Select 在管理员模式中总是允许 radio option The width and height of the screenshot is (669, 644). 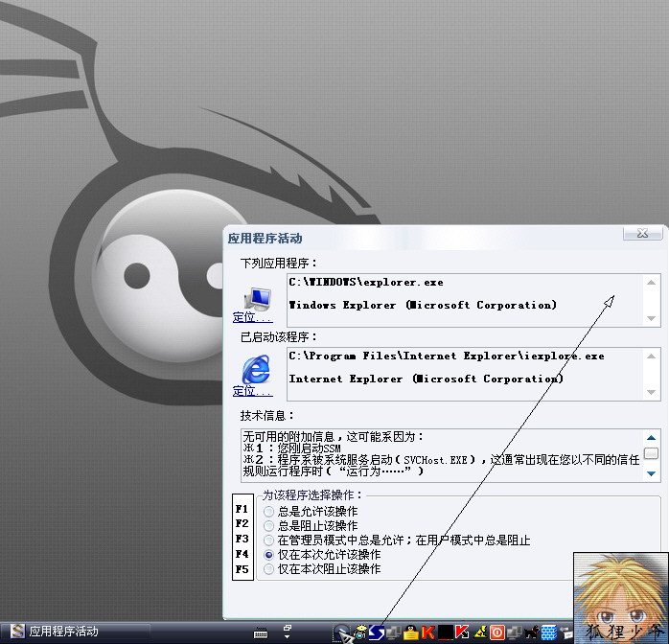268,540
